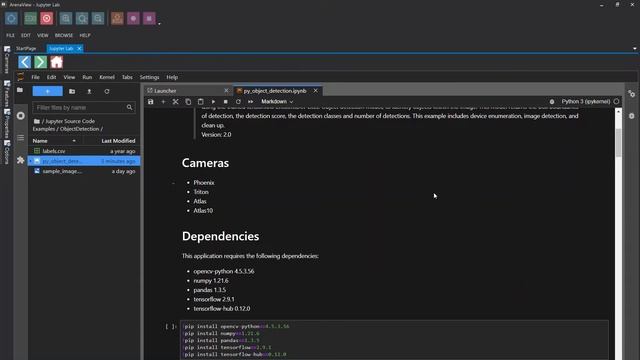Viewport: 640px width, 360px height.
Task: Save the notebook with the disk icon
Action: (x=151, y=102)
